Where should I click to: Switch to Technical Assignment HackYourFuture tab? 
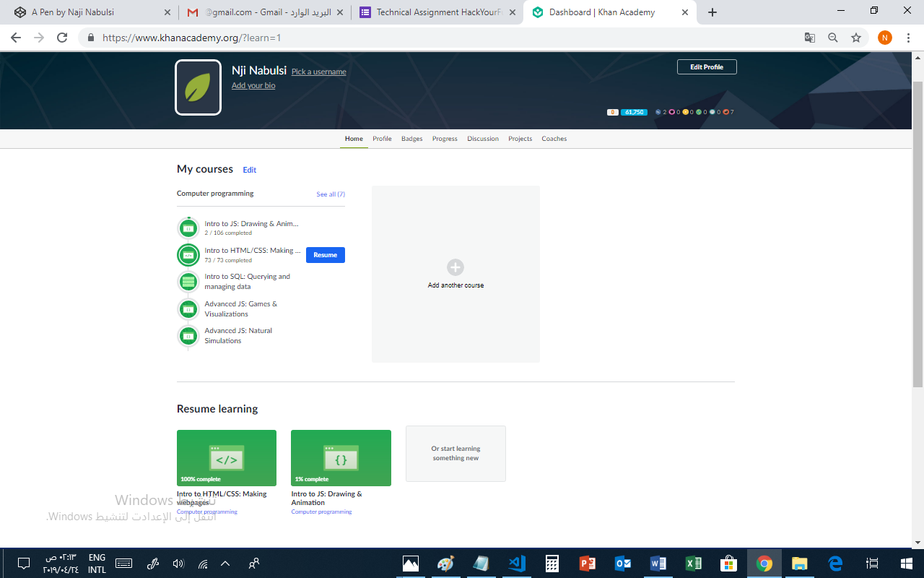point(437,12)
